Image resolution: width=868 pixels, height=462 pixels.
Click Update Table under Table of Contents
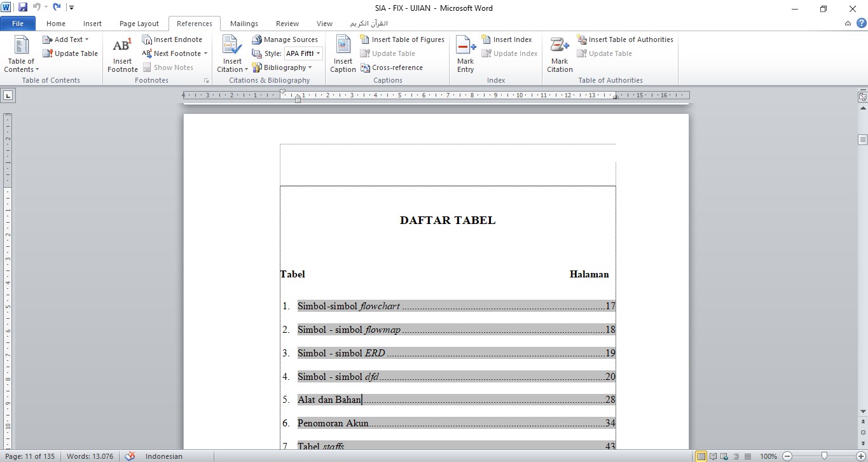pos(70,53)
